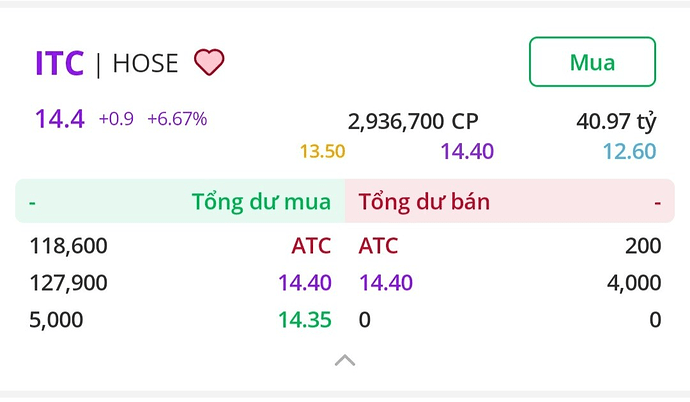The height and width of the screenshot is (402, 690).
Task: Select the reference price 13.50
Action: point(322,152)
